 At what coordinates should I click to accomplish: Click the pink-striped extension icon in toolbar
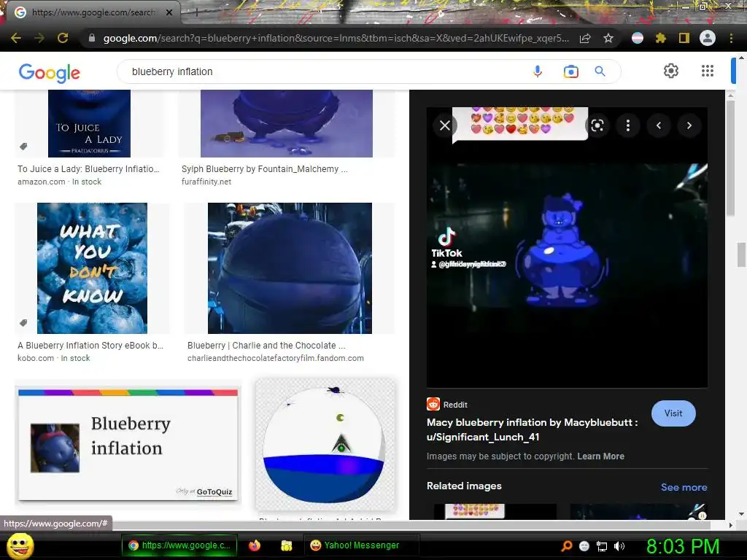pyautogui.click(x=638, y=38)
